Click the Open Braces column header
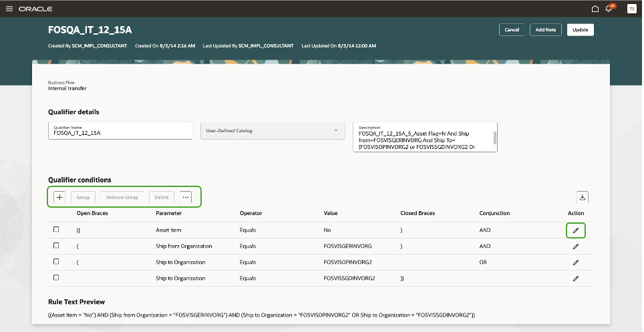Viewport: 644px width, 332px height. point(92,213)
